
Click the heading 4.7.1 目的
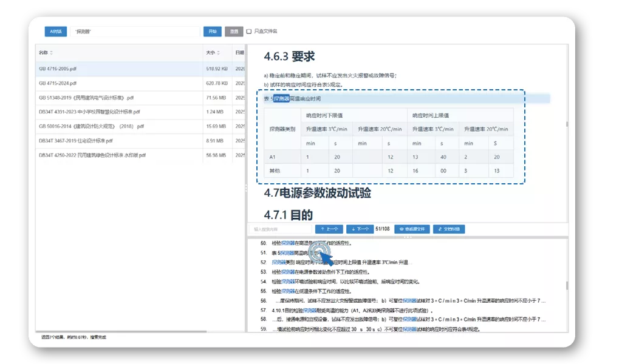289,215
